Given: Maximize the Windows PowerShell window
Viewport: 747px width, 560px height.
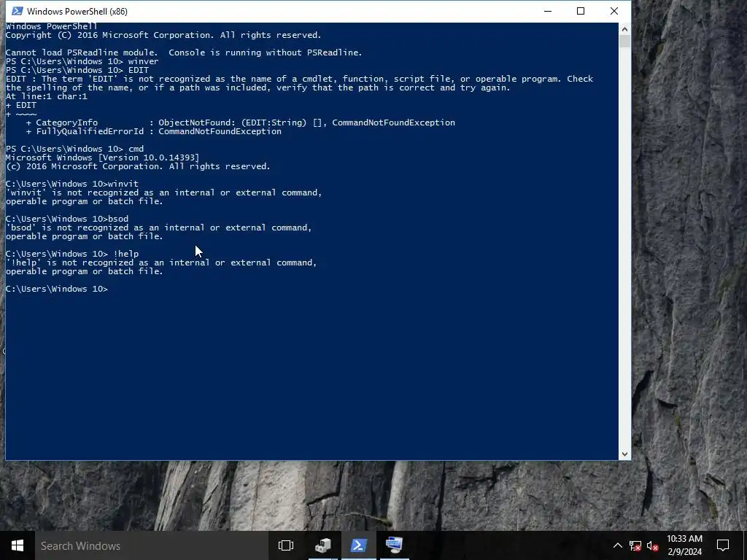Looking at the screenshot, I should click(x=580, y=11).
